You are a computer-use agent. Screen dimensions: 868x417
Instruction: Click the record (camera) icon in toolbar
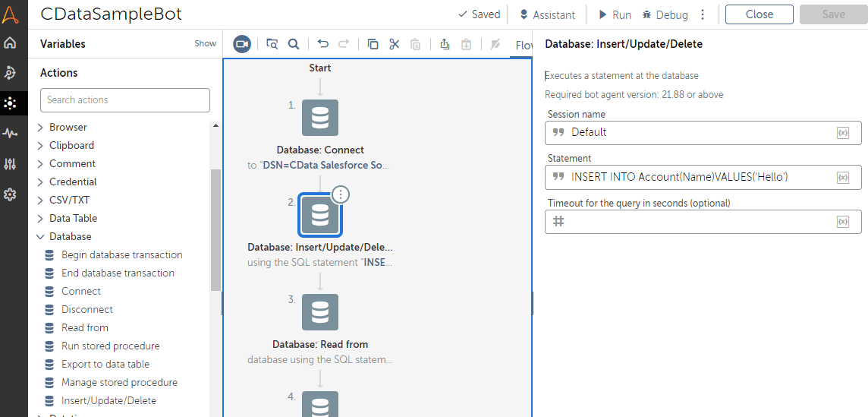(x=242, y=44)
